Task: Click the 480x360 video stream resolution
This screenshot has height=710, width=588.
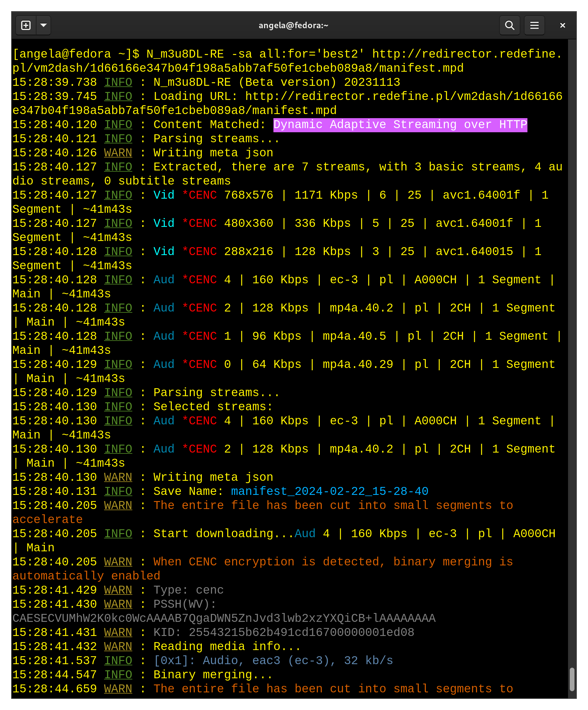Action: [x=249, y=223]
